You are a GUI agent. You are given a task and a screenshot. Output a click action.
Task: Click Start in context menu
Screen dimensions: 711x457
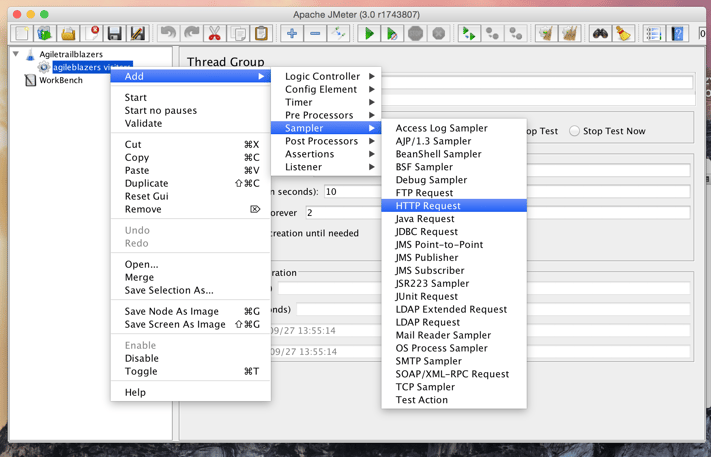(x=190, y=97)
